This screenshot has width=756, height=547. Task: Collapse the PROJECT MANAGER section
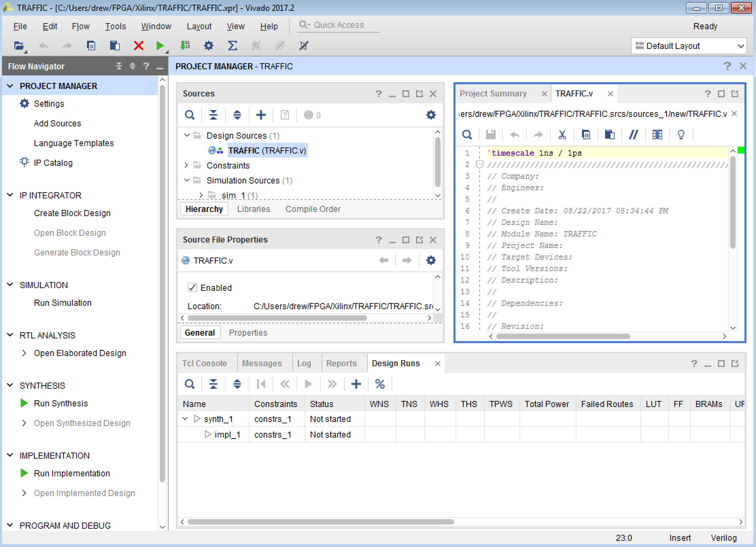10,86
